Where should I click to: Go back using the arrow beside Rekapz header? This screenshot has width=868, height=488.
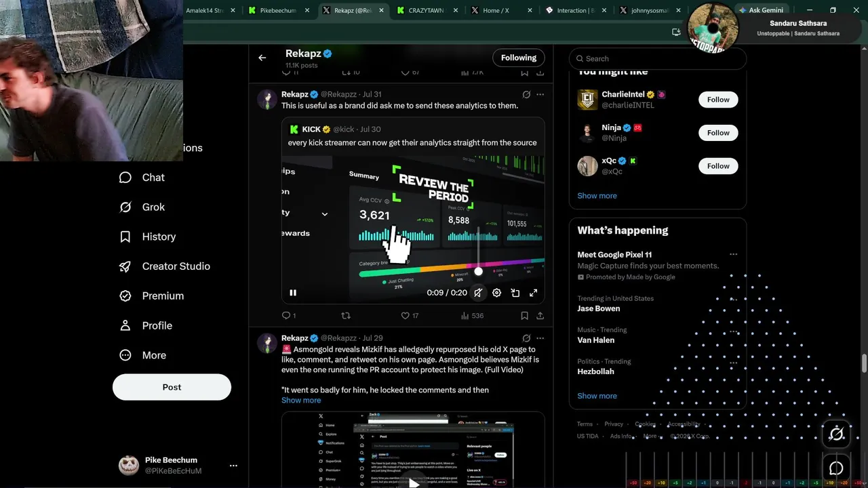[x=262, y=58]
